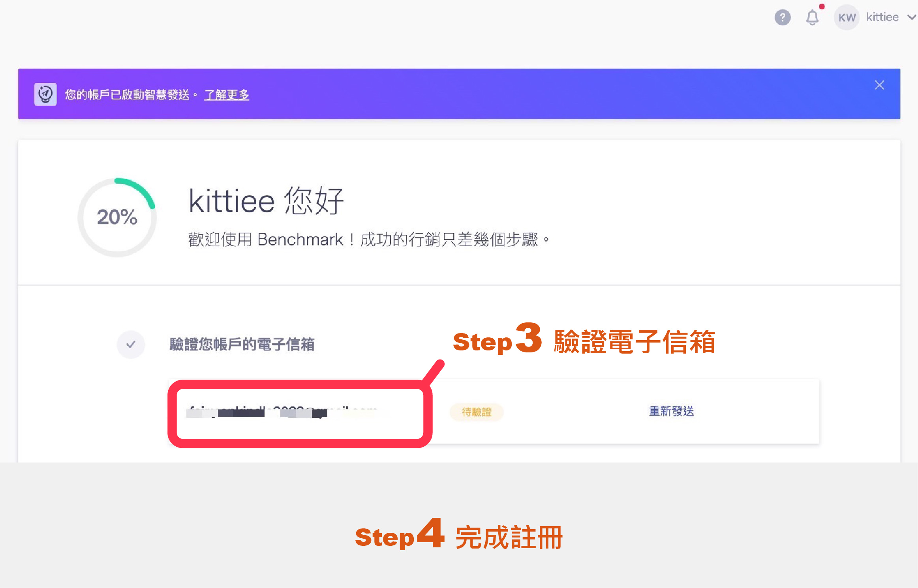Screen dimensions: 918x588
Task: Open the help question mark icon
Action: pos(782,18)
